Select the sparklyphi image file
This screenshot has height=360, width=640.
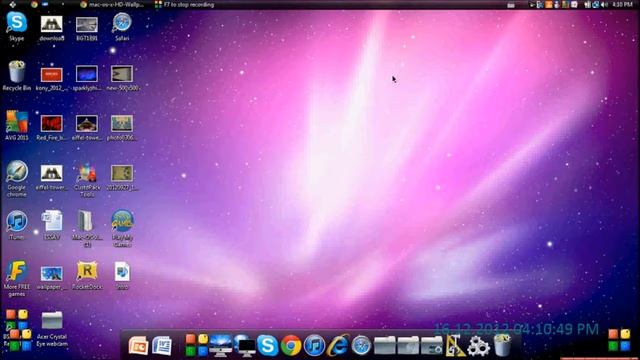pos(87,78)
